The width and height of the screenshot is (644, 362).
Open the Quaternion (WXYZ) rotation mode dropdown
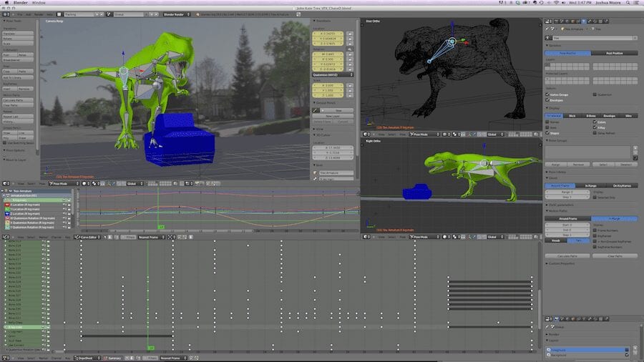333,74
